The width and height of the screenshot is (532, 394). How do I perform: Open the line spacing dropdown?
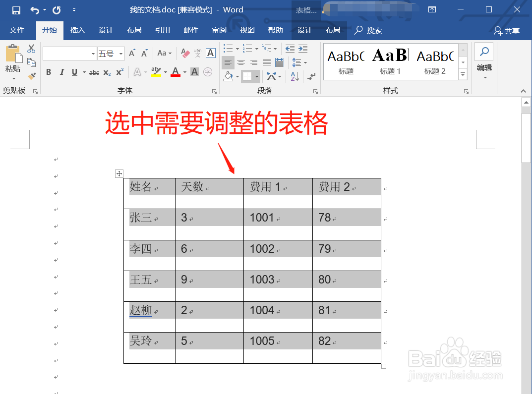305,62
